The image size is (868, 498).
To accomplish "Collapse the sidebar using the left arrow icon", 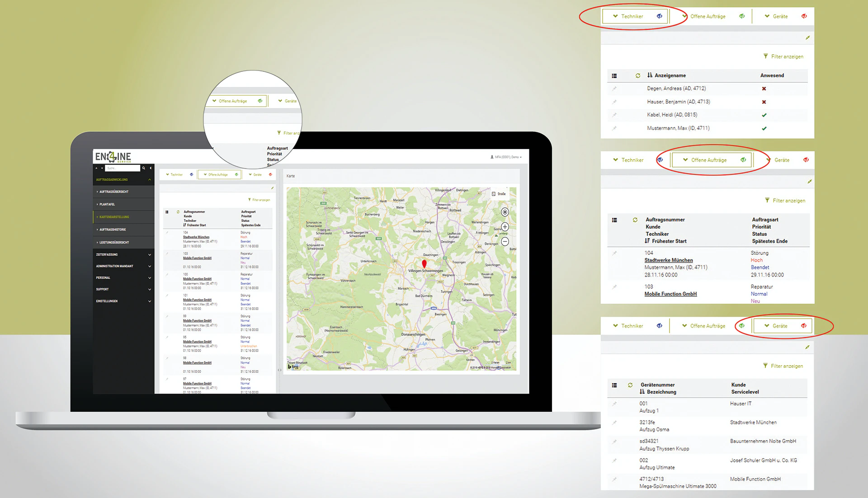I will (x=151, y=168).
